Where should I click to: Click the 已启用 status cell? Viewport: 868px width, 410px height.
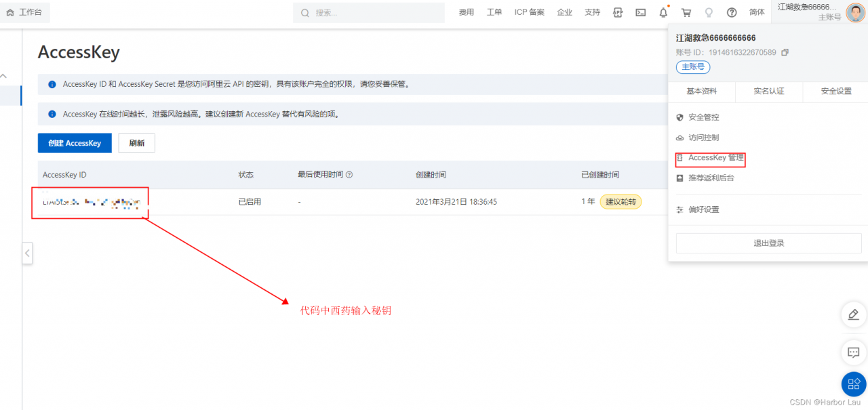click(x=250, y=202)
